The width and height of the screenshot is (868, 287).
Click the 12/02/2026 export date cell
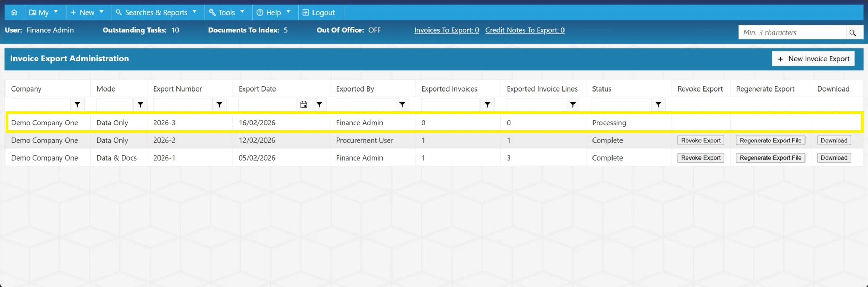pos(257,140)
